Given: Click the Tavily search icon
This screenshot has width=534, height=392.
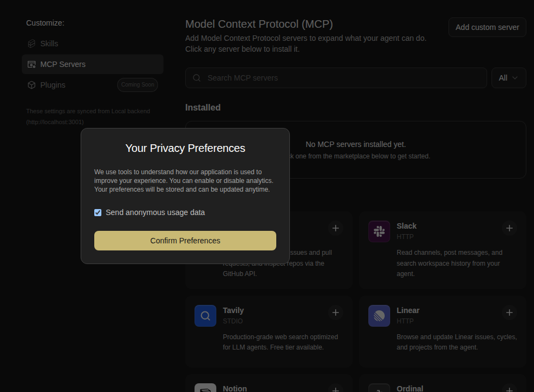Looking at the screenshot, I should point(205,316).
